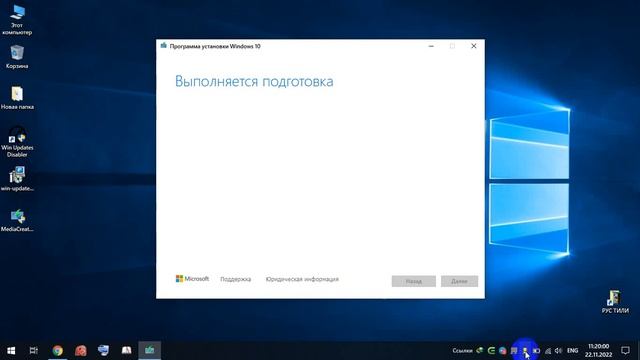Open the red app icon in taskbar
This screenshot has height=360, width=640.
(x=81, y=350)
